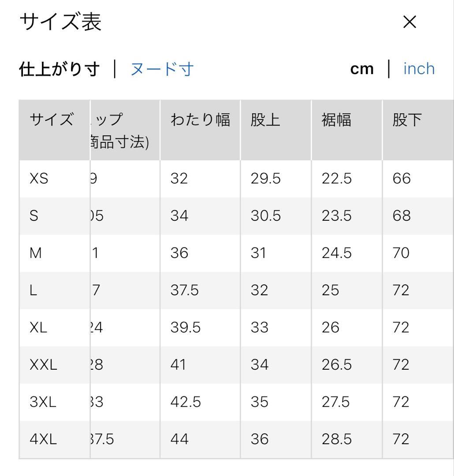Select the XS size row label
Viewport: 454px width, 476px height.
39,178
